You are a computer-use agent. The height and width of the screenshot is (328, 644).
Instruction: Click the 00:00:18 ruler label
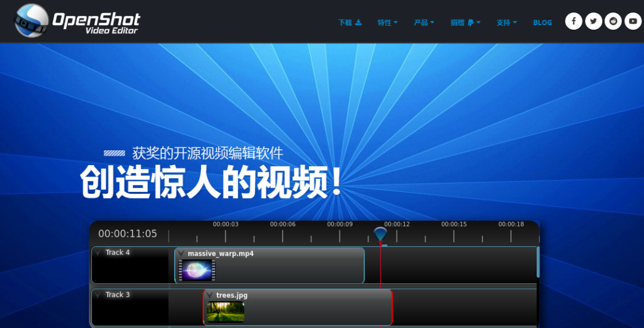pos(511,224)
